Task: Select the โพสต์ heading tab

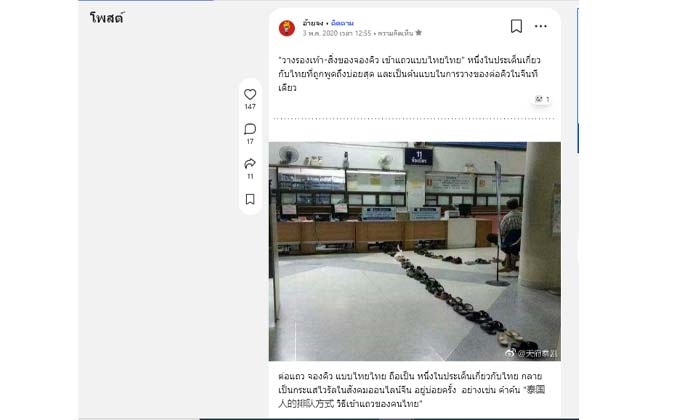Action: coord(107,18)
